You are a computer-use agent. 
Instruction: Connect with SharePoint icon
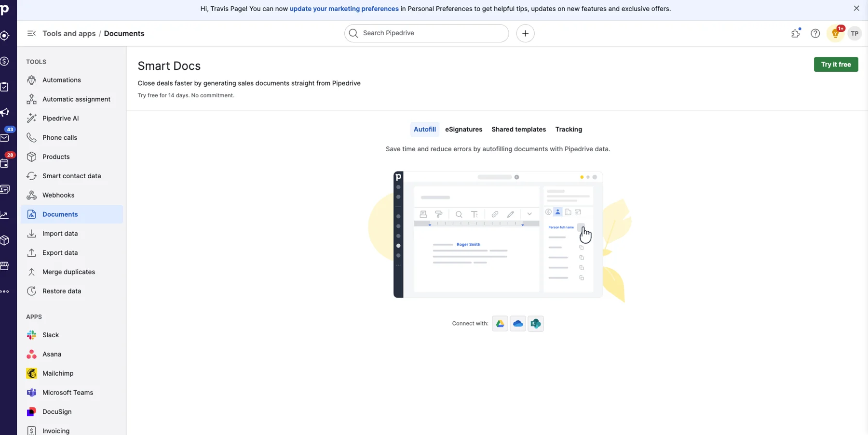click(x=536, y=324)
